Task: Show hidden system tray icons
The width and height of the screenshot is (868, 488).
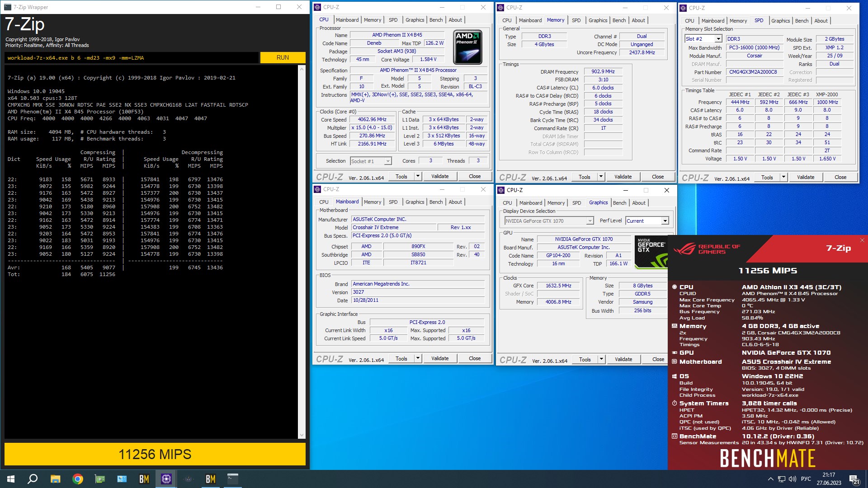Action: [770, 479]
